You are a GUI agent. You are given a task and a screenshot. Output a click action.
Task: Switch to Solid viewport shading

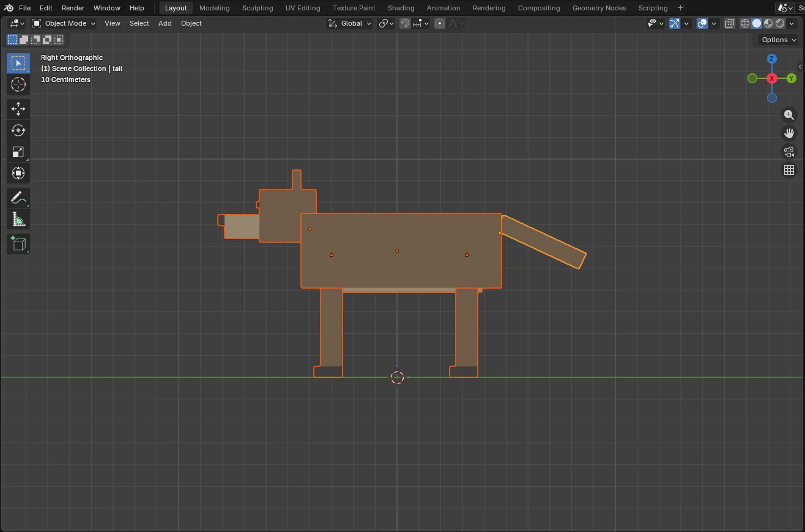tap(757, 23)
